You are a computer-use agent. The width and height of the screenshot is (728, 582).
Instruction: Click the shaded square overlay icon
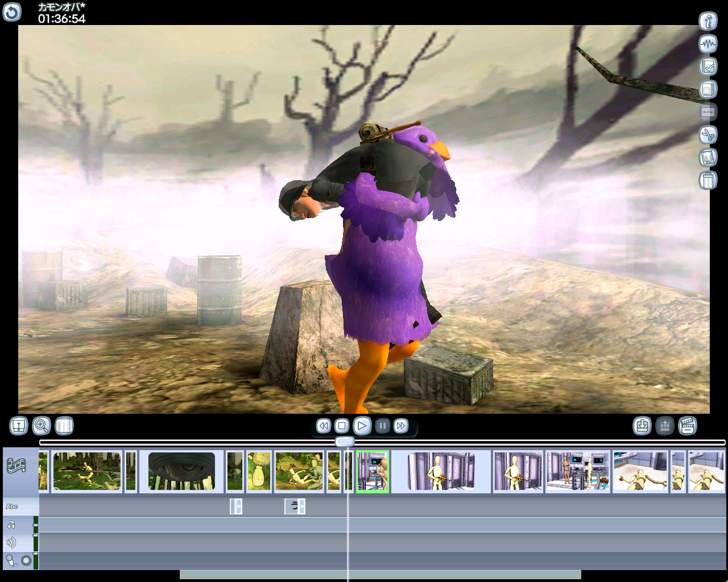pos(708,89)
